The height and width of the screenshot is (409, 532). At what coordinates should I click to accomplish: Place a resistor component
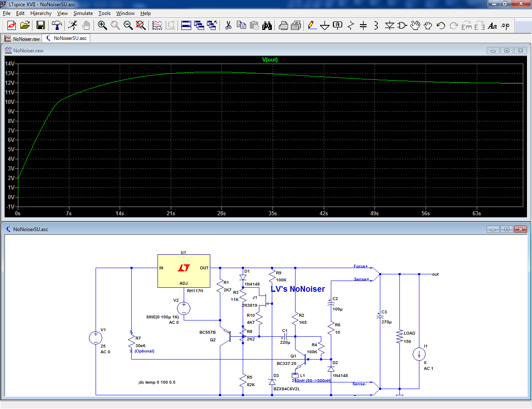[351, 26]
